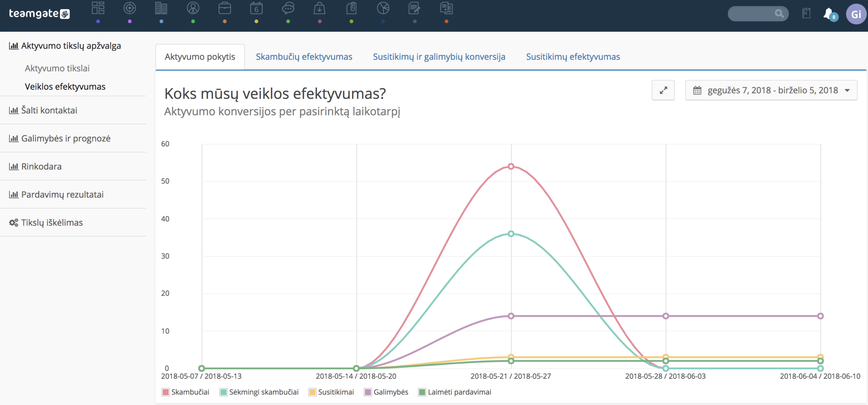Toggle Sėkmingi skambučiai legend series
This screenshot has width=868, height=405.
259,392
